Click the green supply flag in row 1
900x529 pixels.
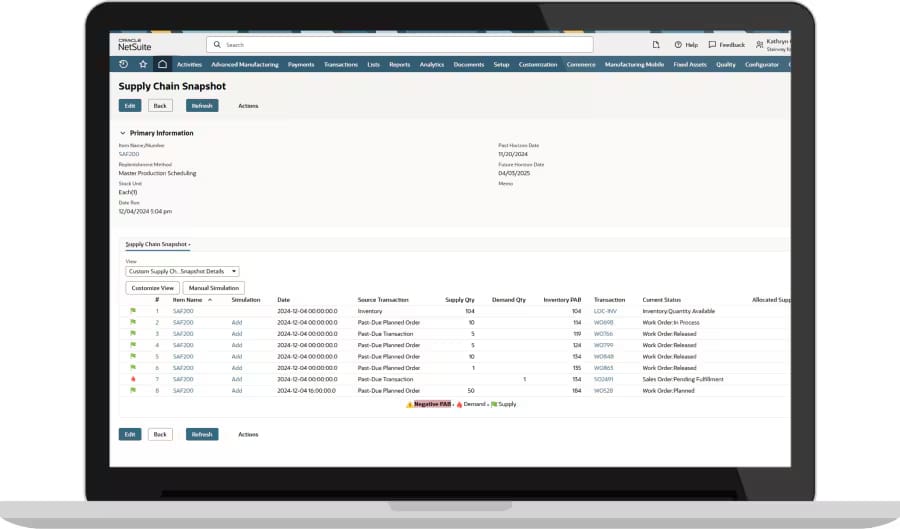[x=132, y=311]
